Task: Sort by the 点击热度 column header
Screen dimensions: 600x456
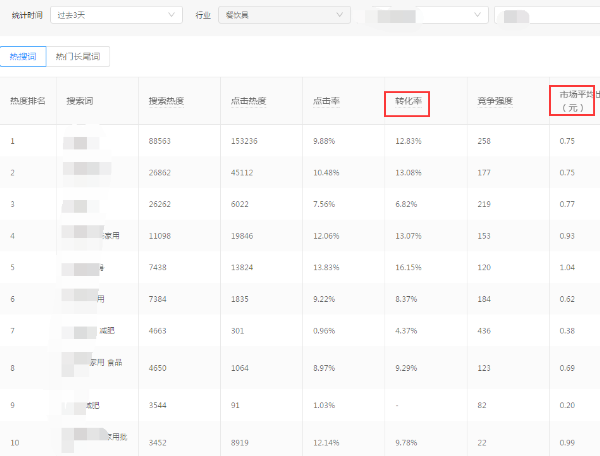Action: (x=248, y=101)
